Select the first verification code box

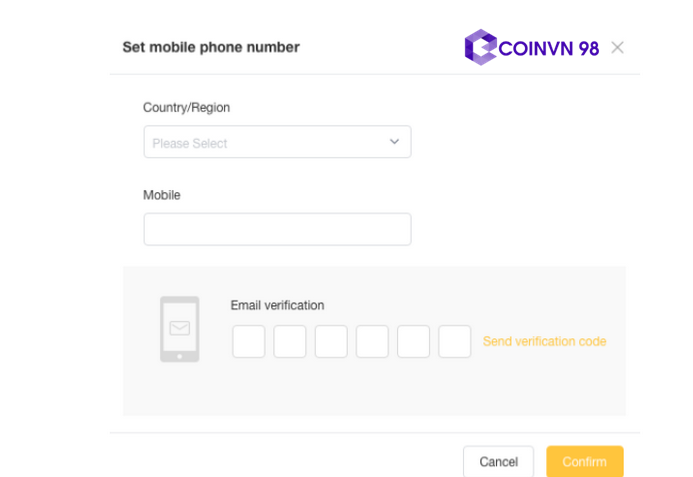point(249,341)
